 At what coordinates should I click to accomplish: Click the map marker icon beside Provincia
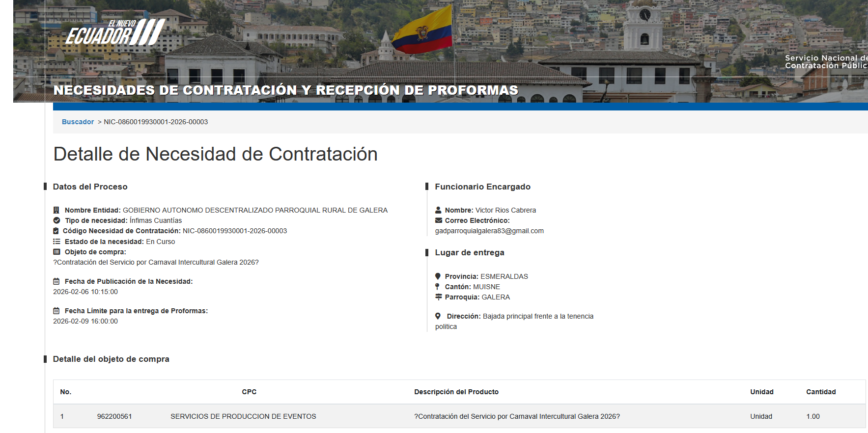point(438,276)
